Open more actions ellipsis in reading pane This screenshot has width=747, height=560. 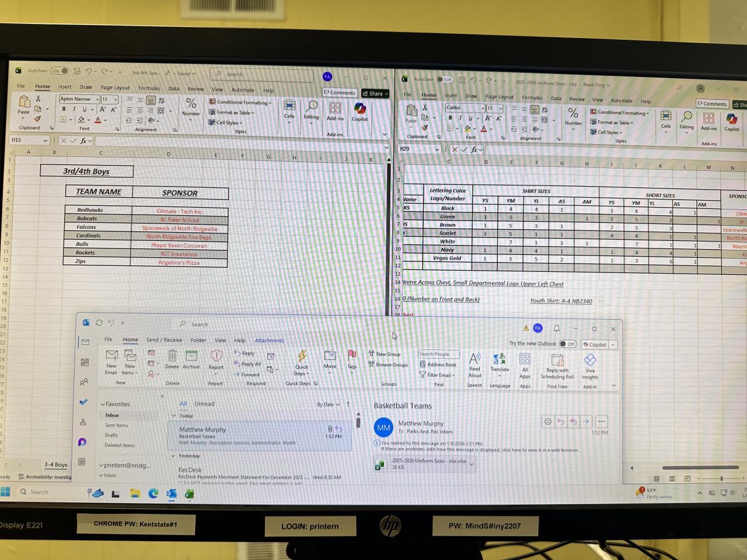[x=601, y=421]
